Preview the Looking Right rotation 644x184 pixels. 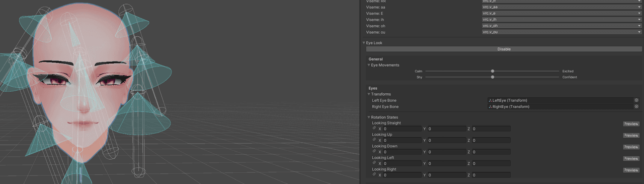pyautogui.click(x=631, y=170)
